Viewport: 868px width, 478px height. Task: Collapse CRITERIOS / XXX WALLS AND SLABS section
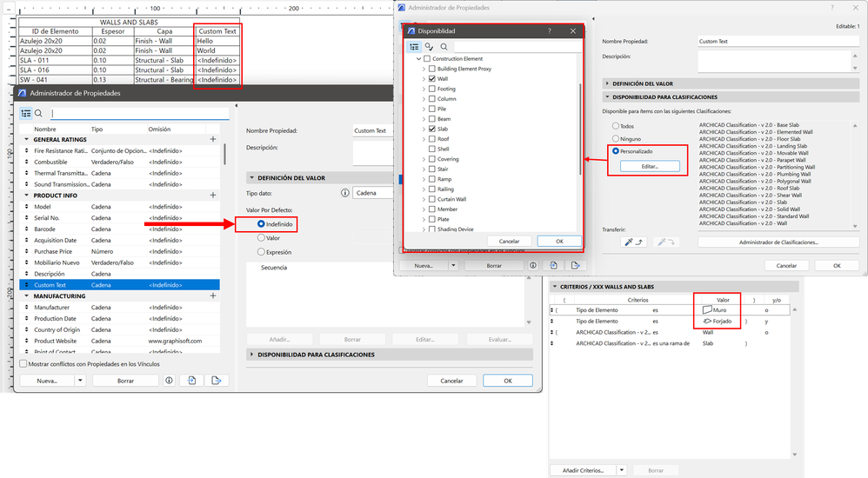(x=555, y=287)
